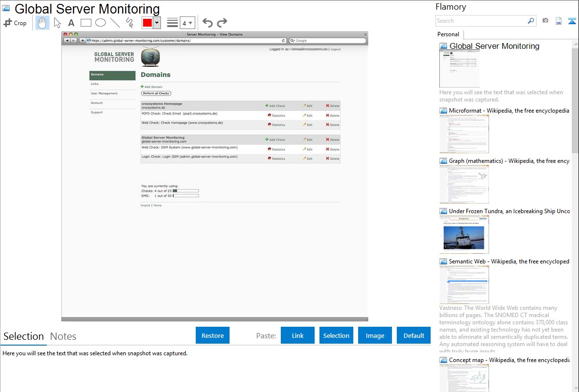
Task: Click the Semantic Web Vastness description text
Action: (504, 330)
